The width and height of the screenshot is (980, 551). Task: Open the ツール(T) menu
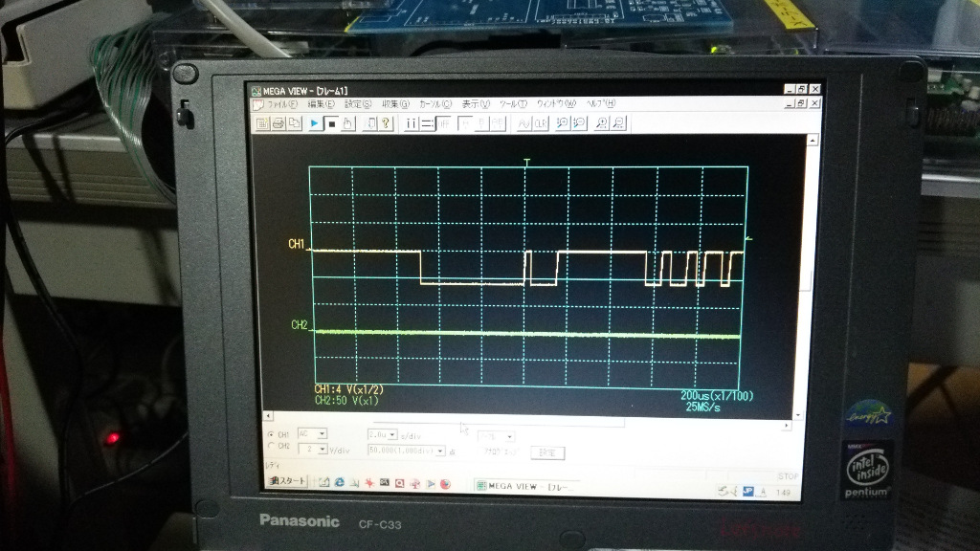513,103
